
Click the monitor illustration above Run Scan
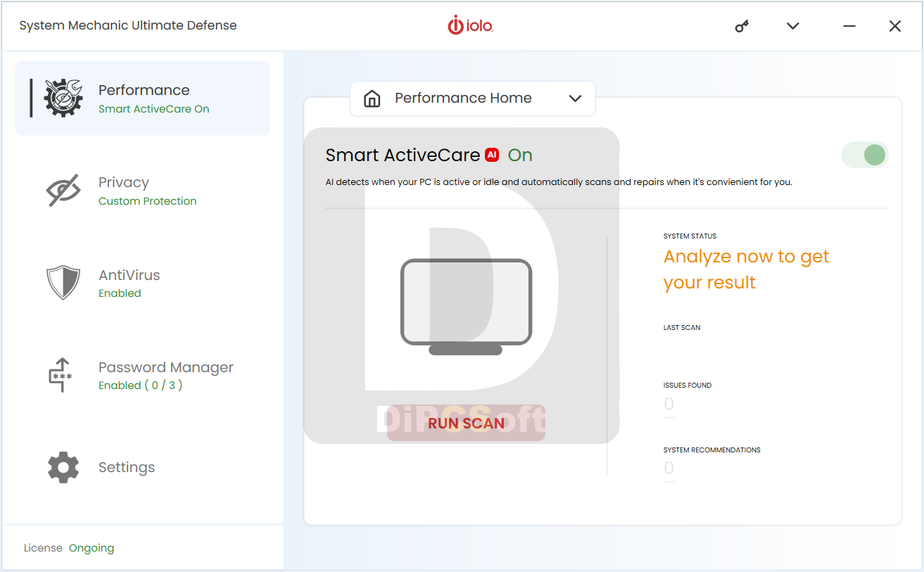[x=466, y=307]
